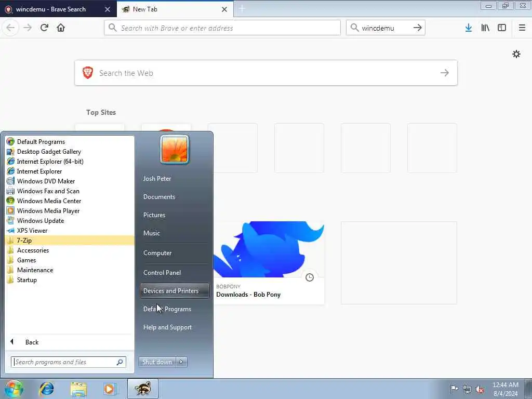Click the Search the Web box
This screenshot has height=399, width=532.
point(266,73)
